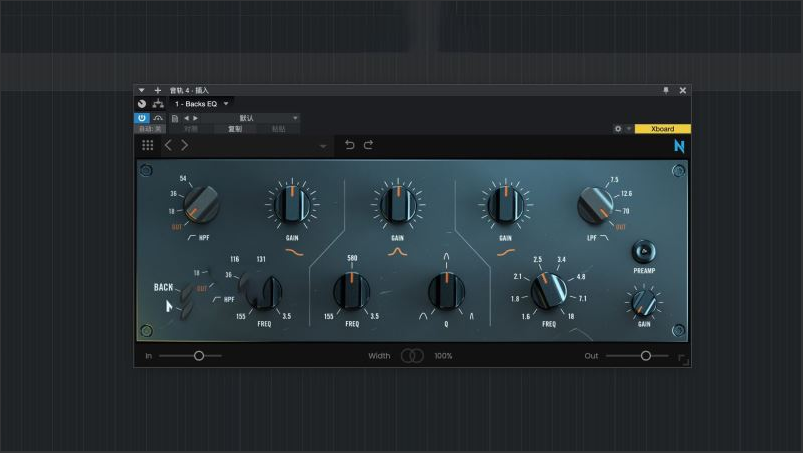Click the plugin's previous preset chevron
The height and width of the screenshot is (453, 803).
[x=168, y=145]
